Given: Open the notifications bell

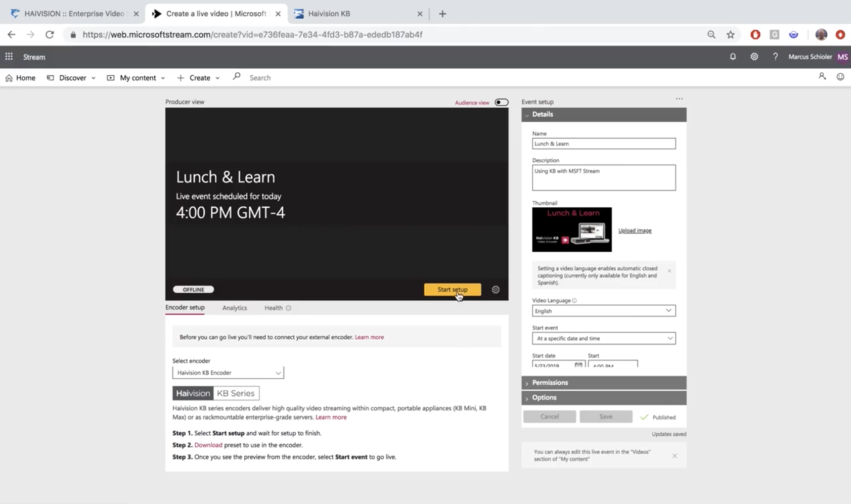Looking at the screenshot, I should 733,57.
